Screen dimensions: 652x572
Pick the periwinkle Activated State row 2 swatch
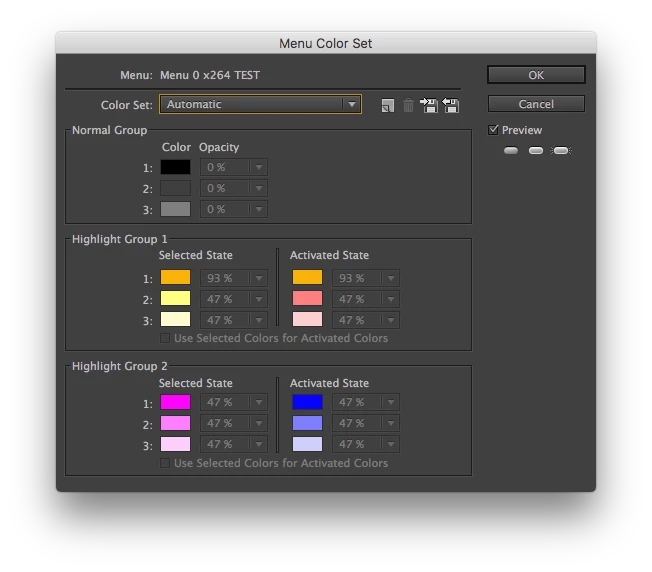[307, 423]
